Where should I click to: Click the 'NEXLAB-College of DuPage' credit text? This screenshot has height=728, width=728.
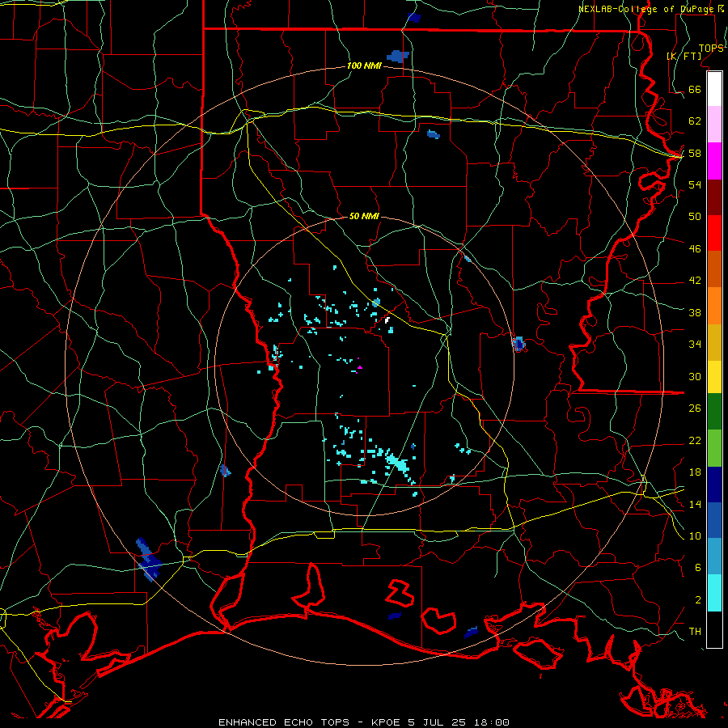point(647,9)
